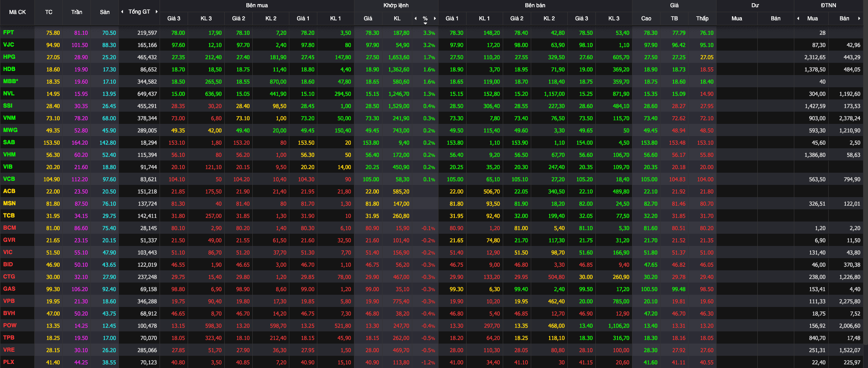Click the left arrow beside the % column header
Image resolution: width=868 pixels, height=368 pixels.
pos(415,19)
